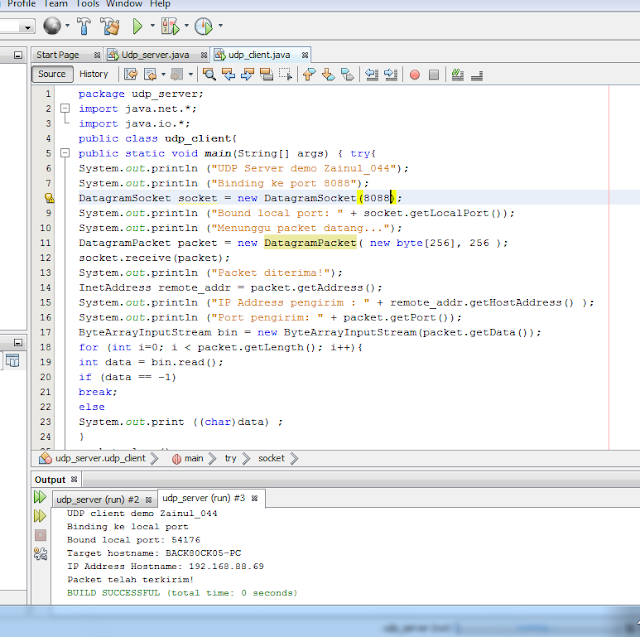Toggle Highlight Search in editor toolbar
The height and width of the screenshot is (637, 640).
tap(267, 74)
